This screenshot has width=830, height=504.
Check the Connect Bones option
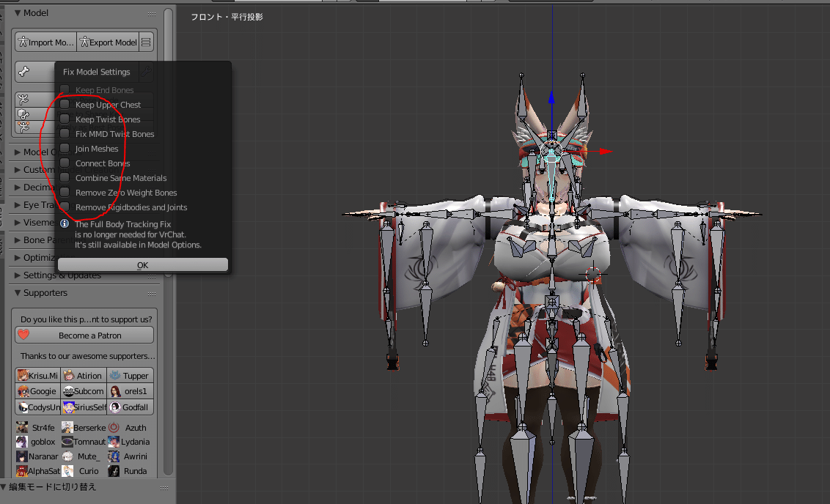coord(65,163)
